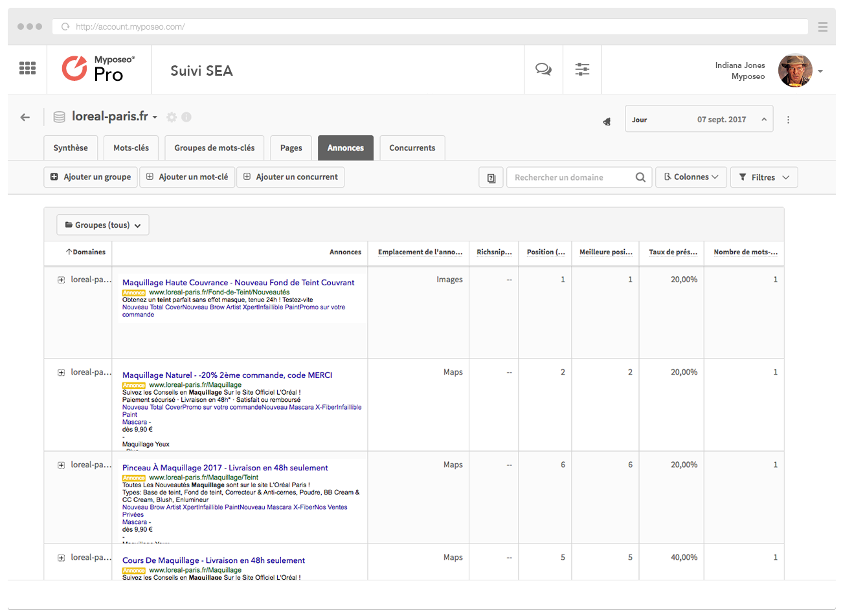Open Pinceau À Maquillage 2017 ad link
This screenshot has height=616, width=843.
click(225, 468)
